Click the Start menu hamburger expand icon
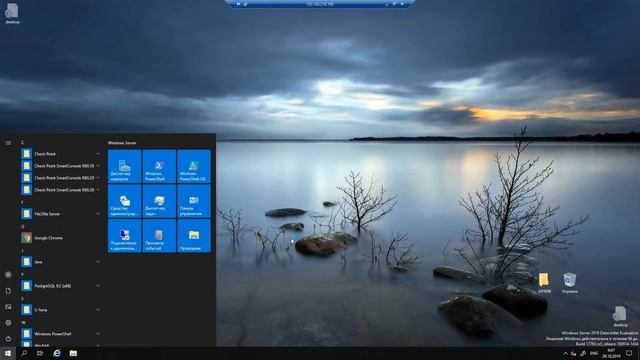 pos(8,143)
